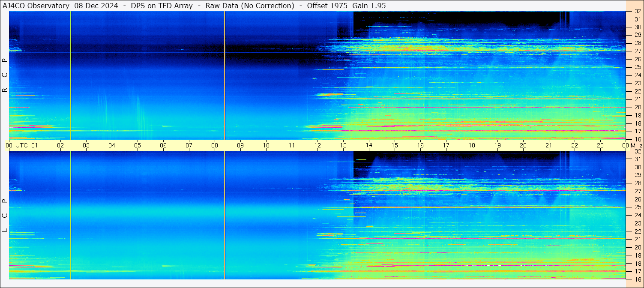Click the 05 hour tick label
Screen dimensions: 644x288
pyautogui.click(x=138, y=145)
